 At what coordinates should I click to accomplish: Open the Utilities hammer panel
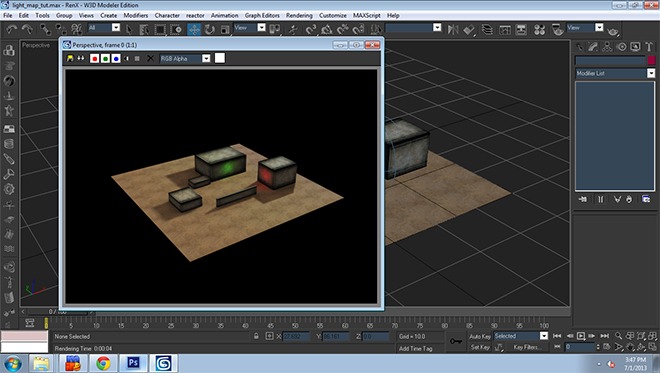click(649, 47)
